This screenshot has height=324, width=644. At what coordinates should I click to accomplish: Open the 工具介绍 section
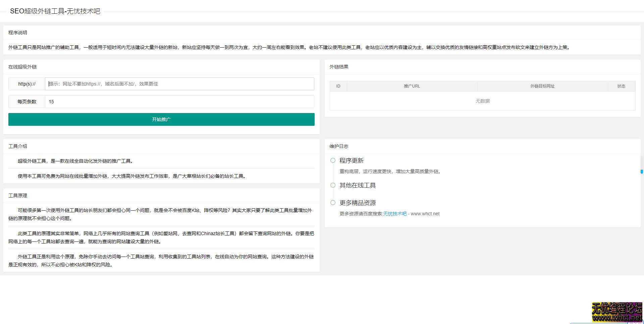click(18, 146)
